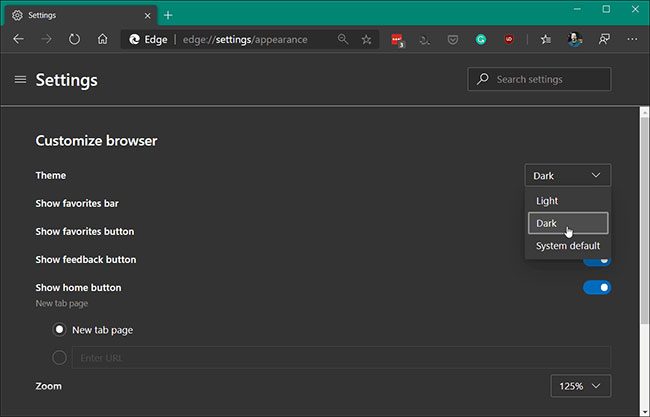This screenshot has width=650, height=417.
Task: Open the Settings and more ellipsis menu
Action: coord(632,39)
